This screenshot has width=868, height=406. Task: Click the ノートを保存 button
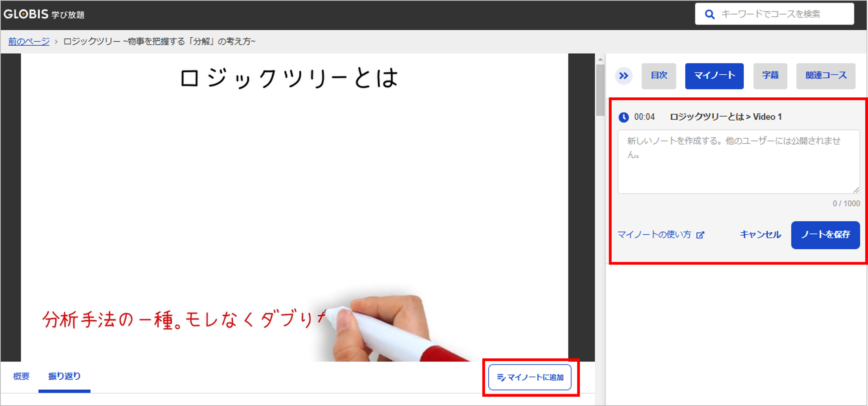click(825, 235)
